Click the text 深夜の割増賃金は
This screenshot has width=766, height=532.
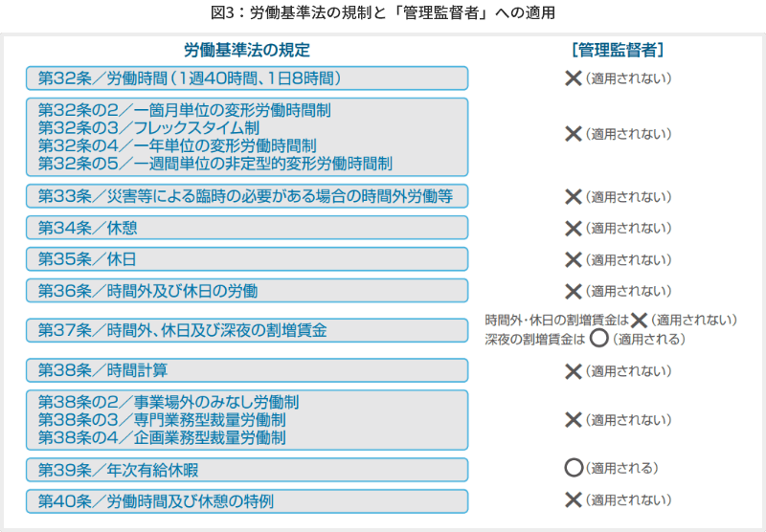pyautogui.click(x=535, y=339)
